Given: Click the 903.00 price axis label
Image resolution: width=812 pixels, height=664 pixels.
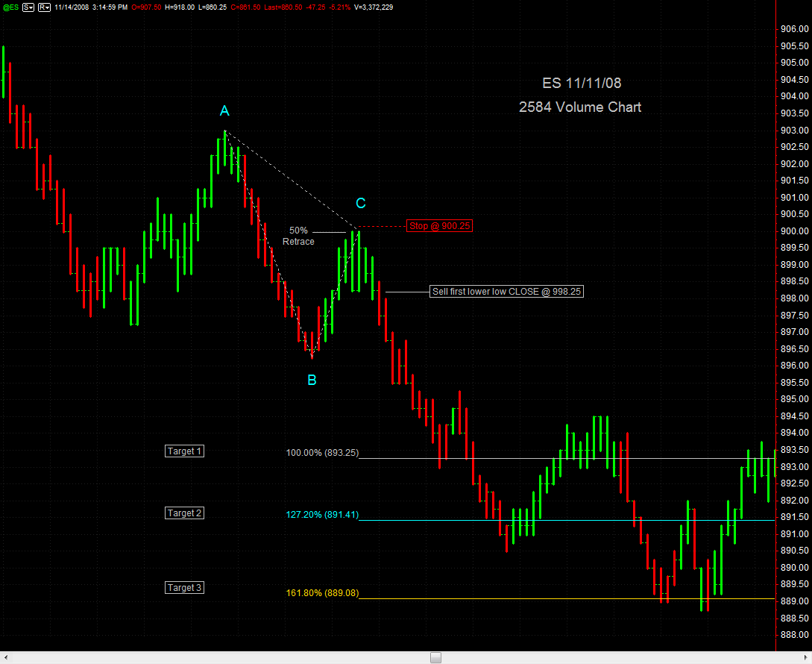Looking at the screenshot, I should (x=794, y=130).
